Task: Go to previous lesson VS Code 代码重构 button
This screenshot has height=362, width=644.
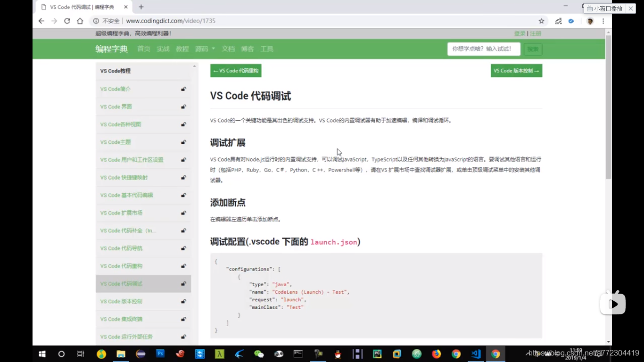Action: (x=236, y=71)
